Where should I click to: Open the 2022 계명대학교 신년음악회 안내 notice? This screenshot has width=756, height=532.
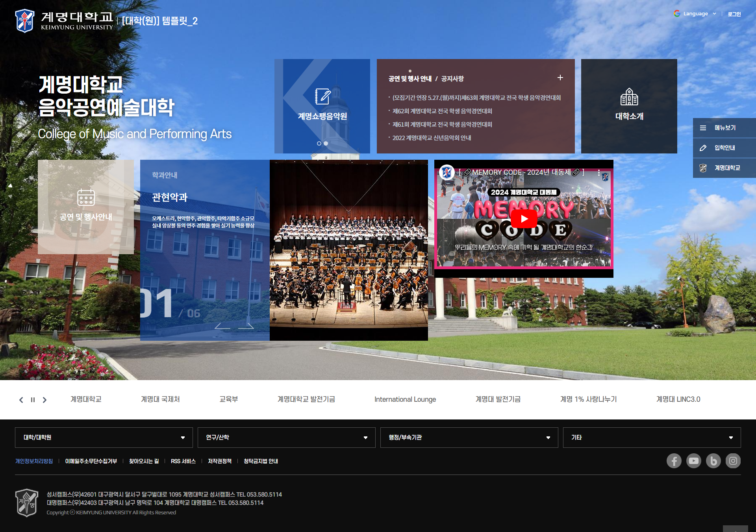click(x=432, y=138)
